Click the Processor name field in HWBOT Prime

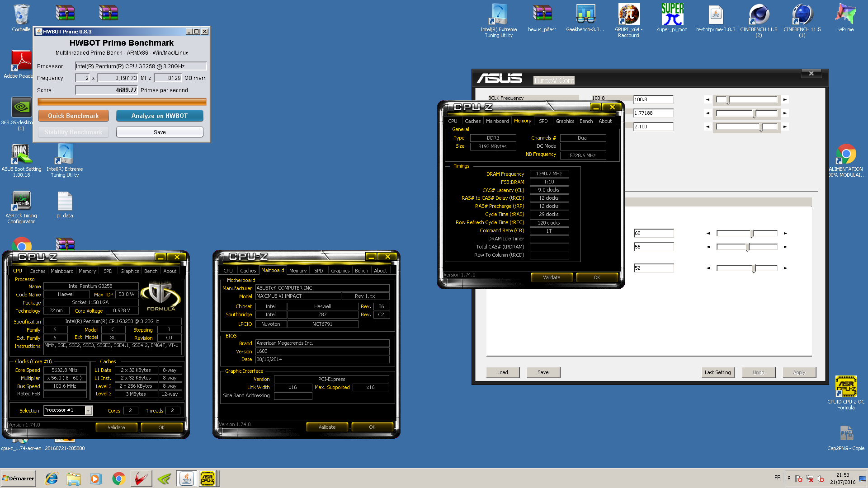(141, 66)
